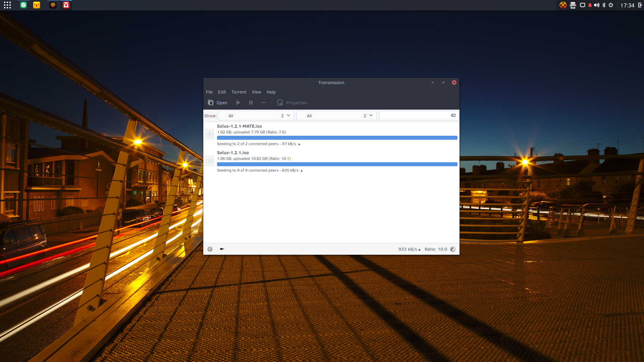The width and height of the screenshot is (644, 362).
Task: Open the yellow app icon in the panel
Action: 37,5
